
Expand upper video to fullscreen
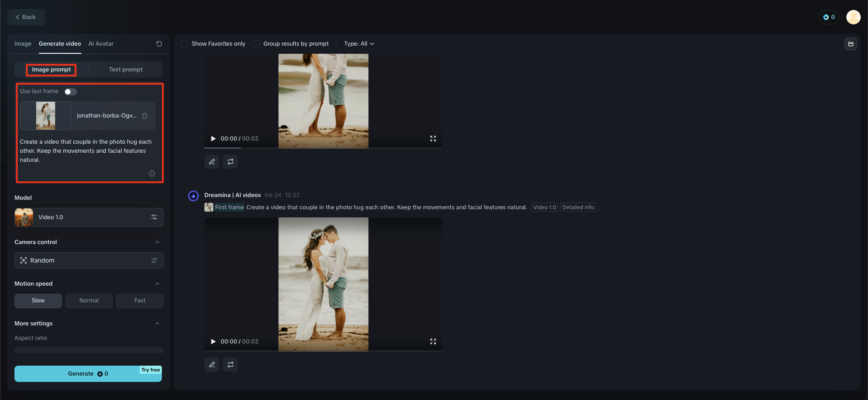tap(433, 139)
